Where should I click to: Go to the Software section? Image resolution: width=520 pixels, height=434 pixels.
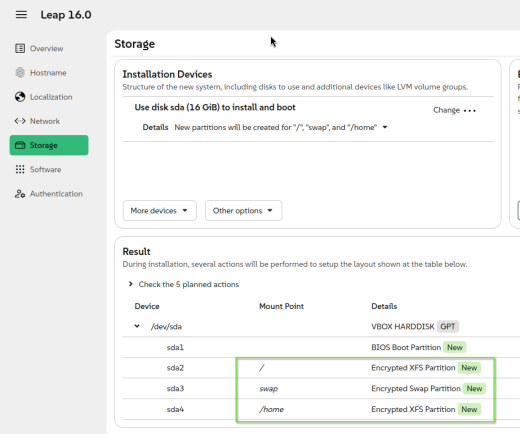click(45, 169)
